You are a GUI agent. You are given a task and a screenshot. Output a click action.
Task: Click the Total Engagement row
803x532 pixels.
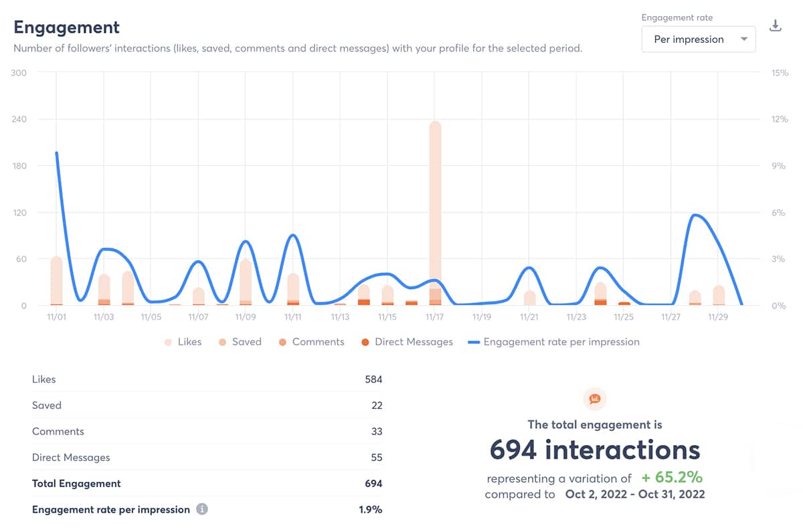click(207, 484)
